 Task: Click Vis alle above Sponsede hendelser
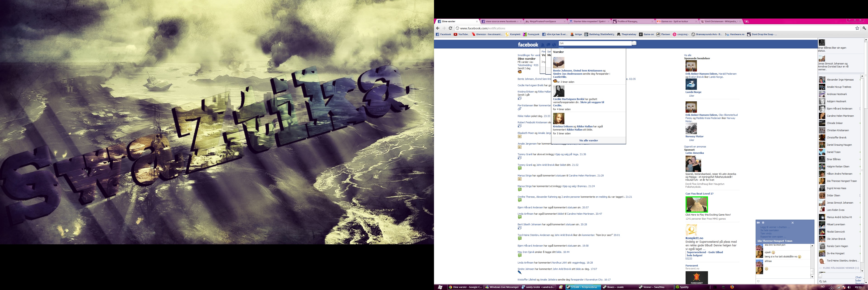[687, 55]
